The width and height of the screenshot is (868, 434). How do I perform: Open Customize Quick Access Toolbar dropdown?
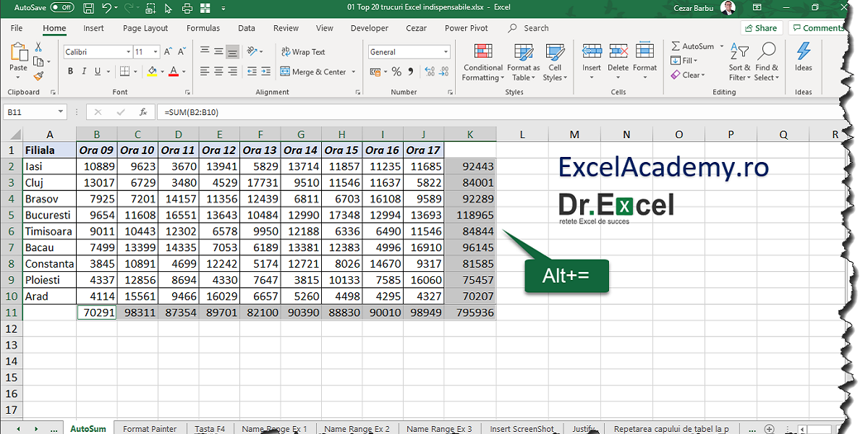pos(223,8)
